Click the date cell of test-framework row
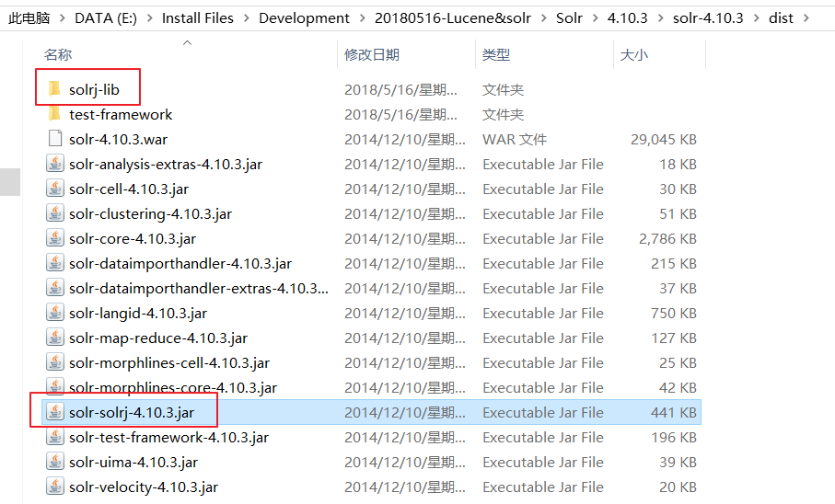The image size is (835, 504). point(400,114)
